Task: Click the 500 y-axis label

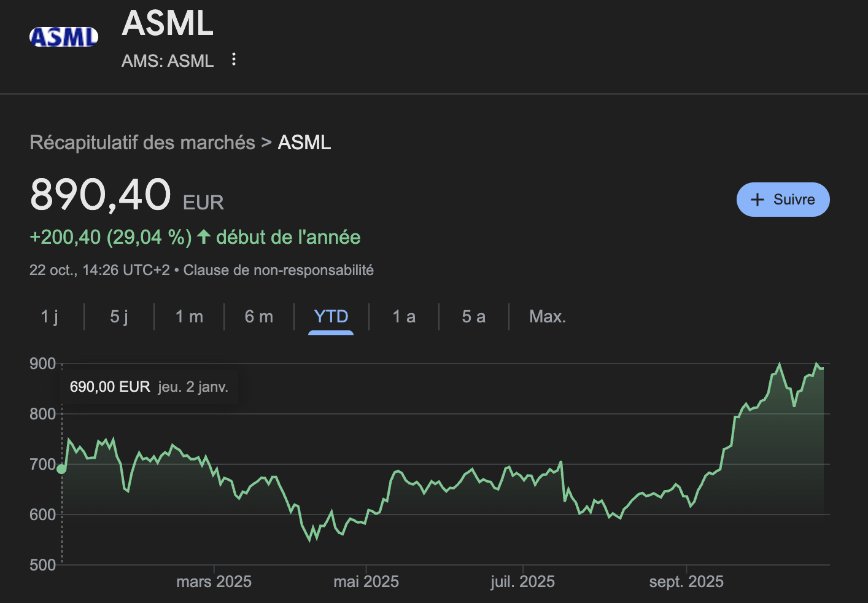Action: pos(43,565)
